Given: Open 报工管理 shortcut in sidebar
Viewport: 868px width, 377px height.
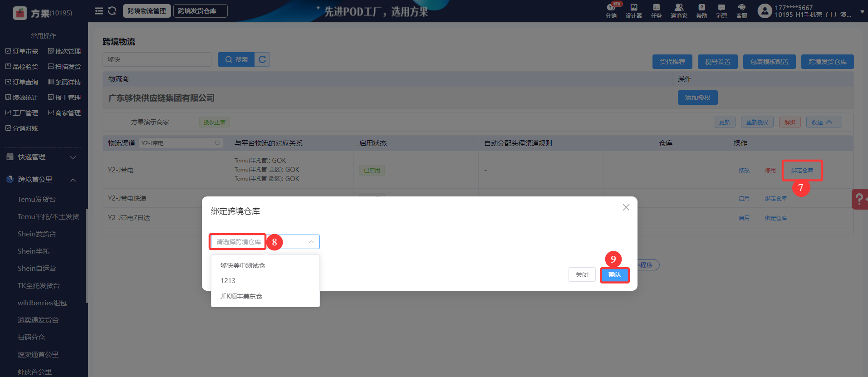Looking at the screenshot, I should (x=64, y=98).
